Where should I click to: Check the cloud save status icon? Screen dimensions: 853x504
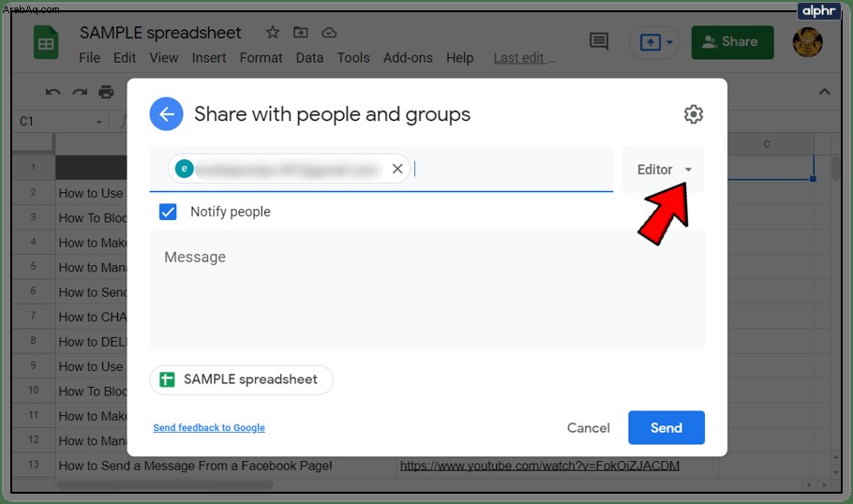tap(329, 33)
